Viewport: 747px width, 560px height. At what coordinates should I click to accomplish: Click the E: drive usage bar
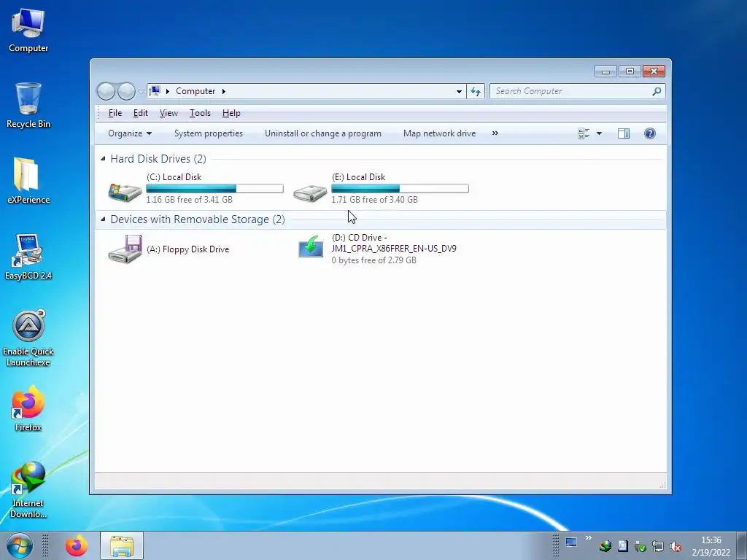pos(400,189)
